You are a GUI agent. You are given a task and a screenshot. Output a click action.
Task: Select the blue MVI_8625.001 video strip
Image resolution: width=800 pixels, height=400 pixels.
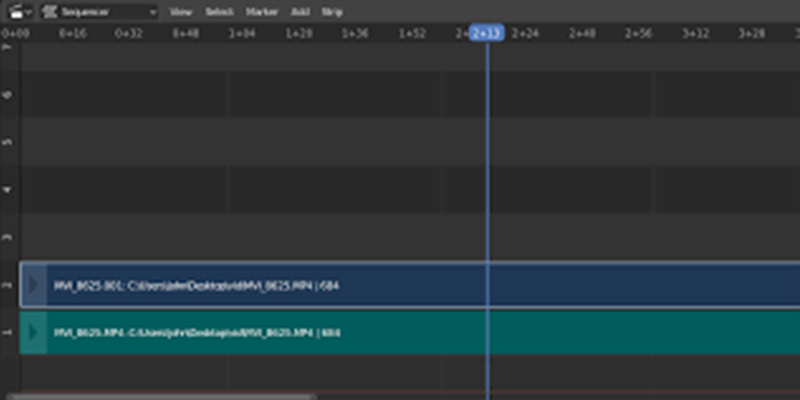click(410, 285)
